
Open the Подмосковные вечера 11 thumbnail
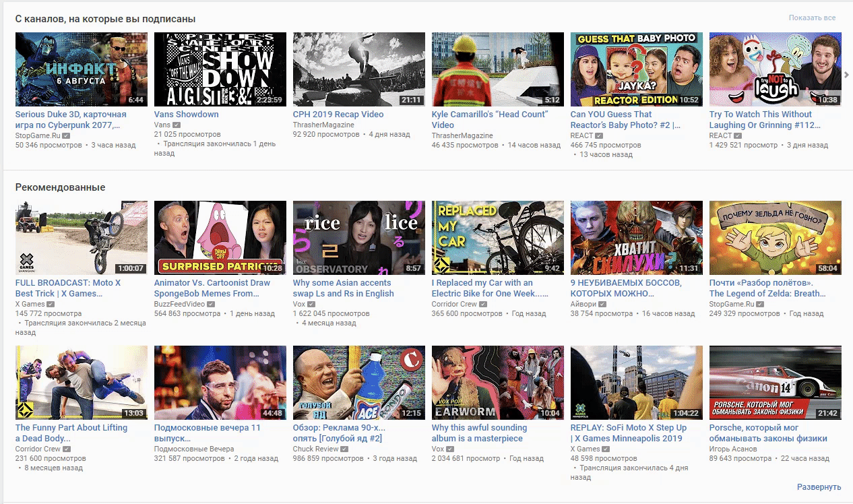click(x=220, y=383)
